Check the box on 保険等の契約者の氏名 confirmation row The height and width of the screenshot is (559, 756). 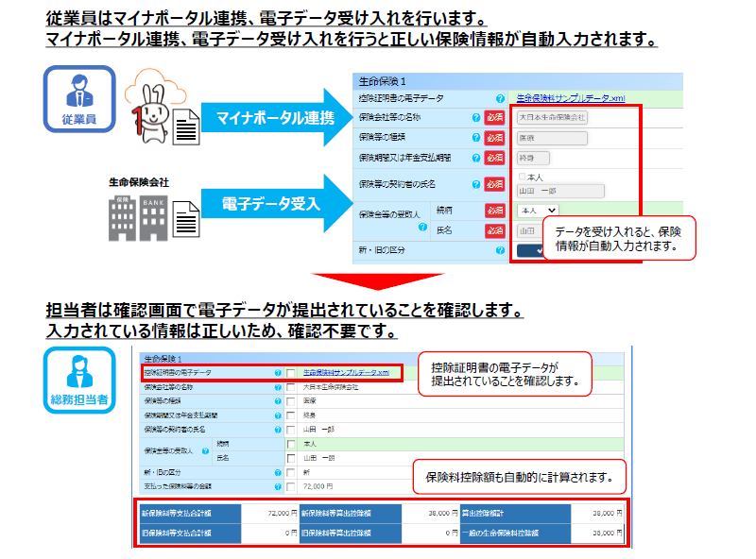click(291, 430)
